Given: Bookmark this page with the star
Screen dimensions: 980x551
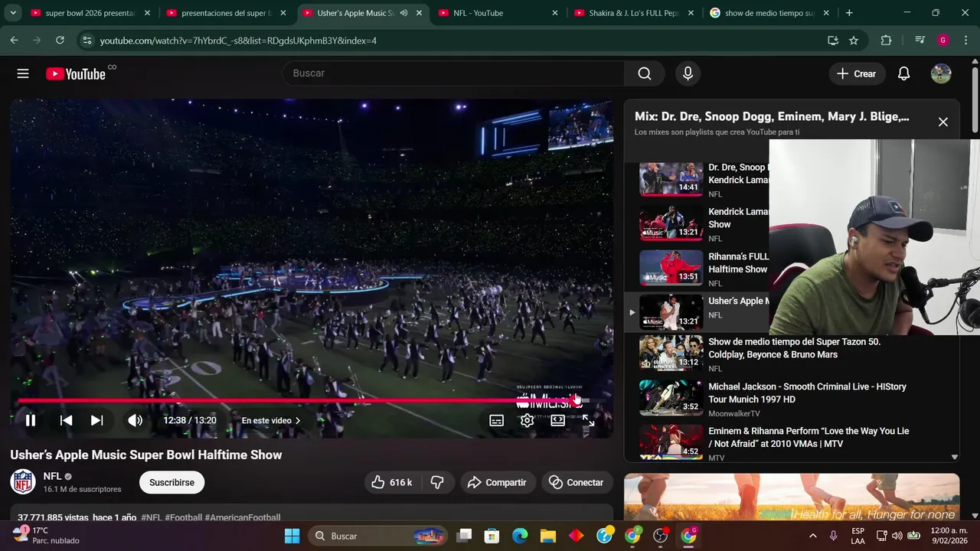Looking at the screenshot, I should 854,41.
